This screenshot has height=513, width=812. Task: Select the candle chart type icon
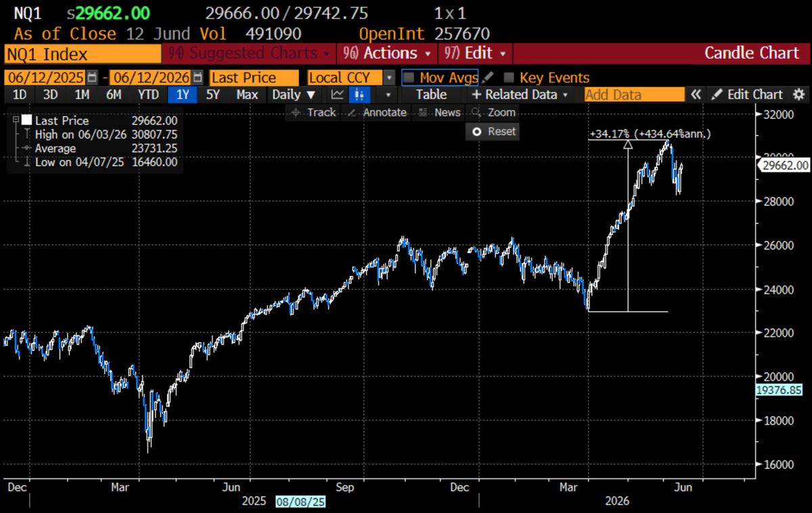click(x=360, y=95)
